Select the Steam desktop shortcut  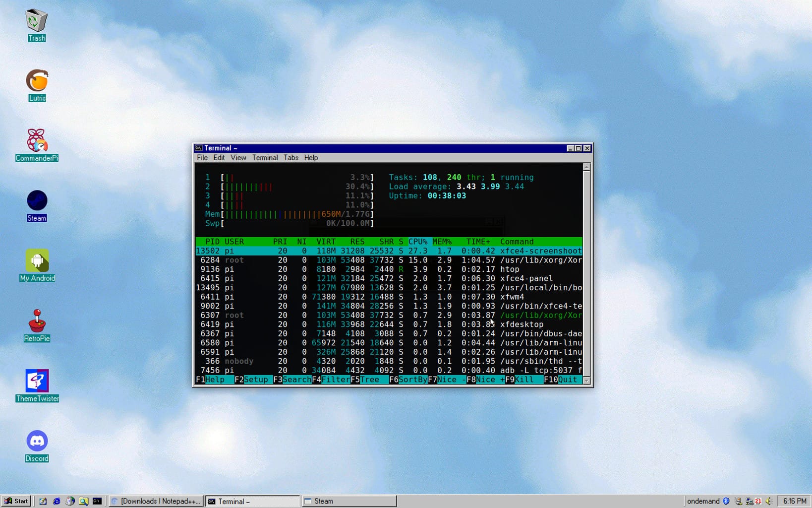37,205
